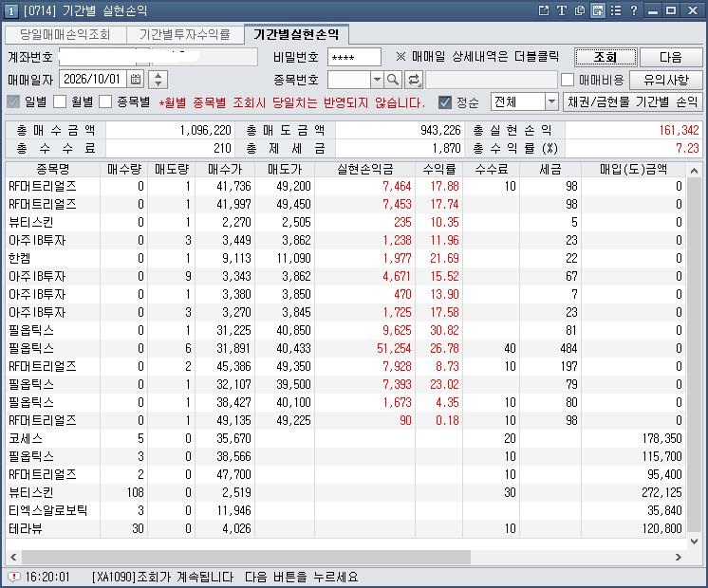Enable the 월별 checkbox
Screen dimensions: 708x588
(x=60, y=102)
